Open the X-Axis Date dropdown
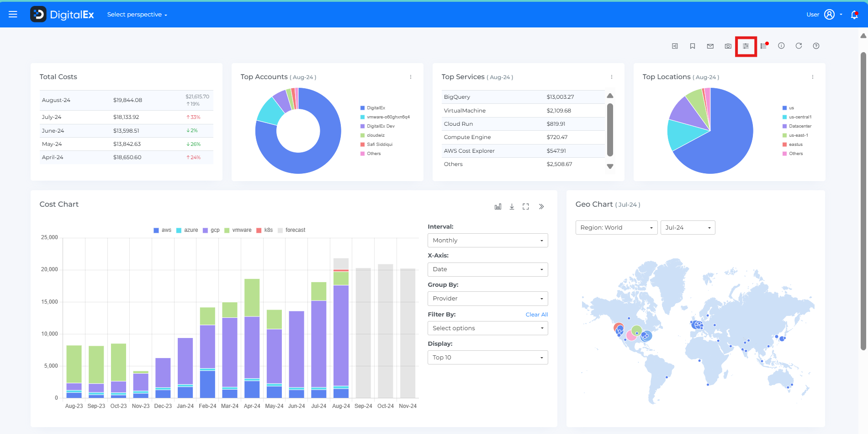This screenshot has height=434, width=868. (x=487, y=269)
